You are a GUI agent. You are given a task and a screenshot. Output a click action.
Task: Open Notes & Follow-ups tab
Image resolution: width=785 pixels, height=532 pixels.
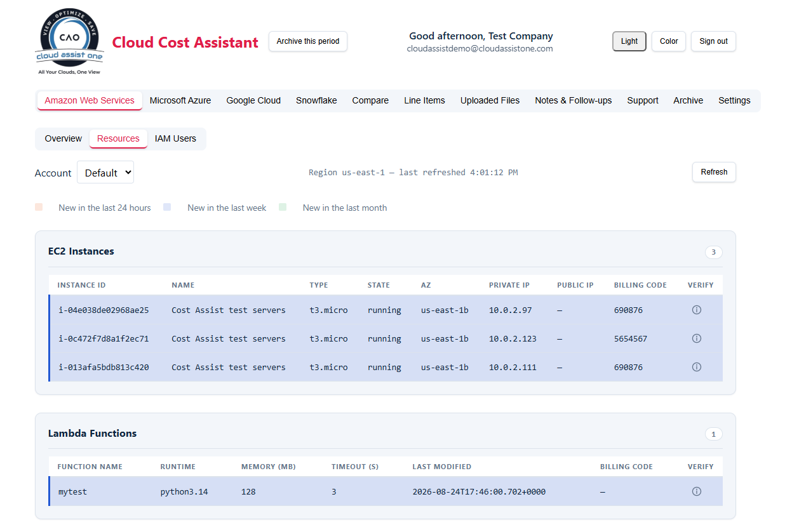click(x=574, y=100)
